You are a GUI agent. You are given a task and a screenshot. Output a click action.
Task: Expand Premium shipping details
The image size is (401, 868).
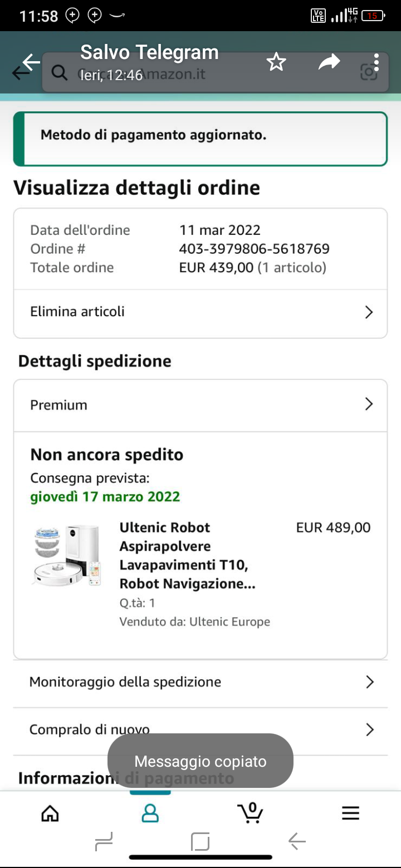click(200, 405)
